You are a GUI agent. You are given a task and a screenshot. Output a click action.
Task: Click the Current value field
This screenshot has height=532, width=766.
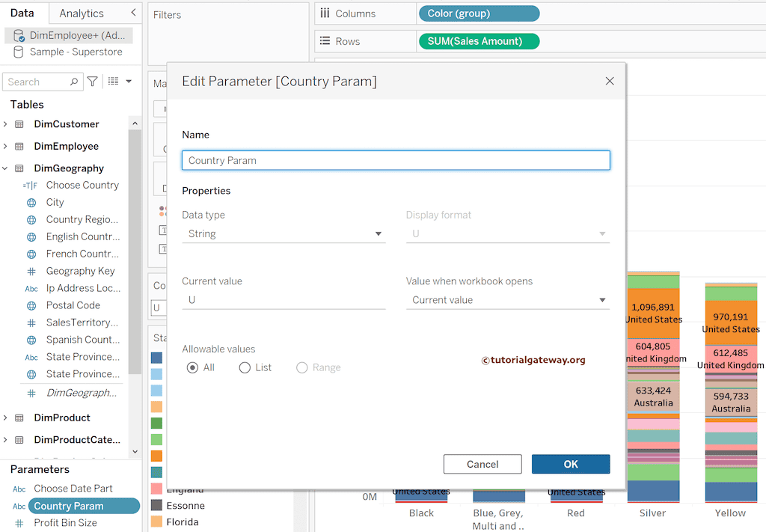click(284, 300)
